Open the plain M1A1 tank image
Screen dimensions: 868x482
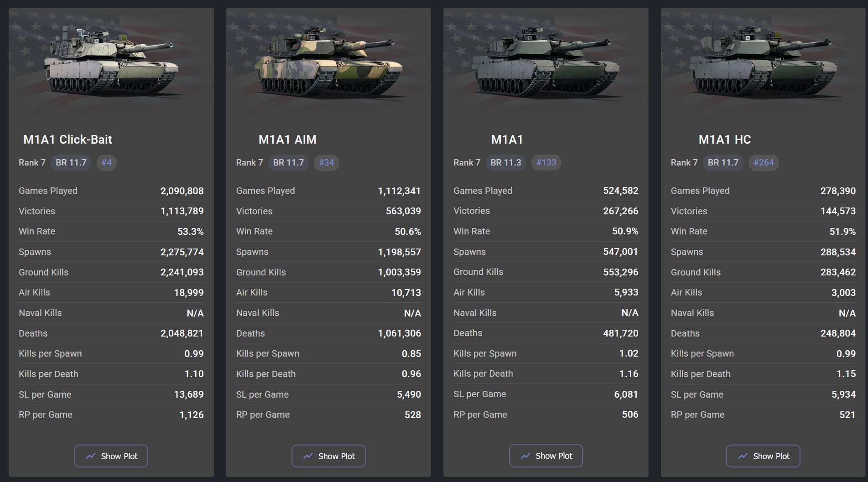point(546,62)
